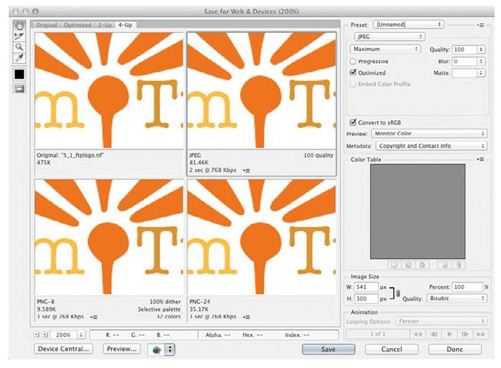Open the Maximum compression quality dropdown
This screenshot has width=501, height=368.
tap(385, 49)
